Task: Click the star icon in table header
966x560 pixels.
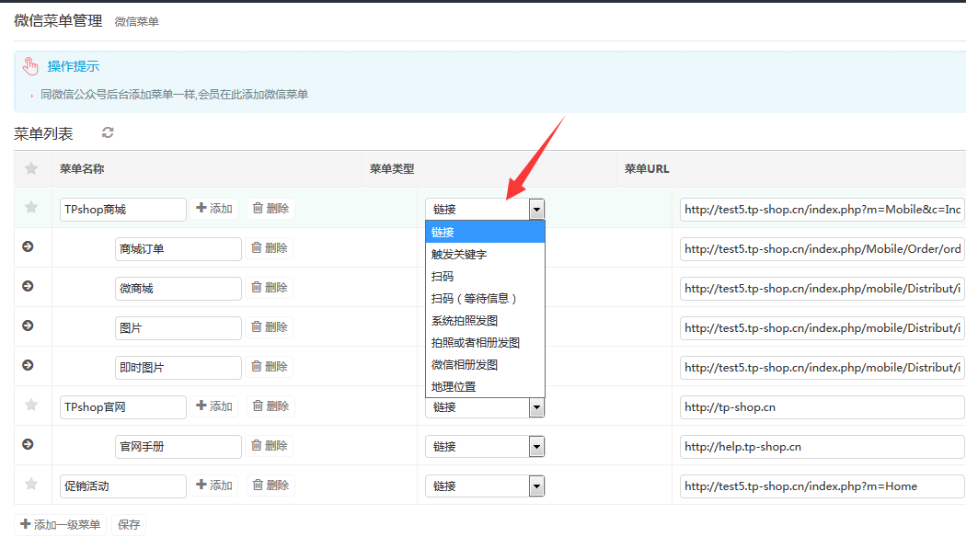Action: point(31,168)
